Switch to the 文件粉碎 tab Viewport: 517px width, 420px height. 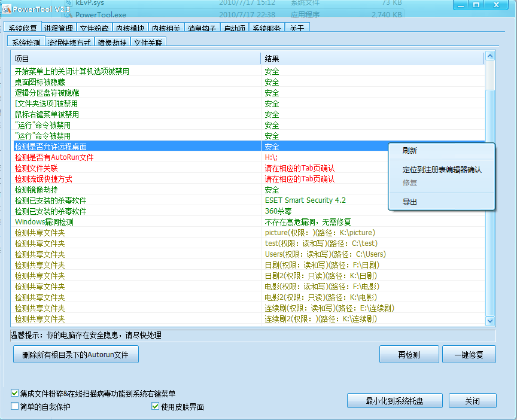point(95,28)
